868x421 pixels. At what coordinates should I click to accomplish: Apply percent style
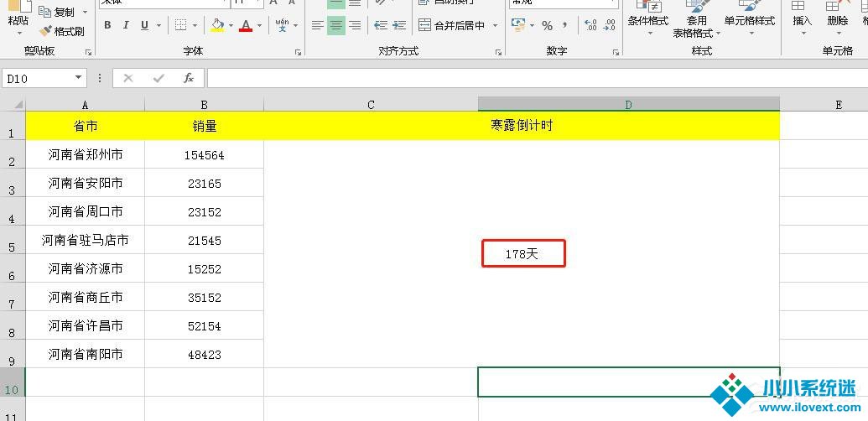coord(547,25)
